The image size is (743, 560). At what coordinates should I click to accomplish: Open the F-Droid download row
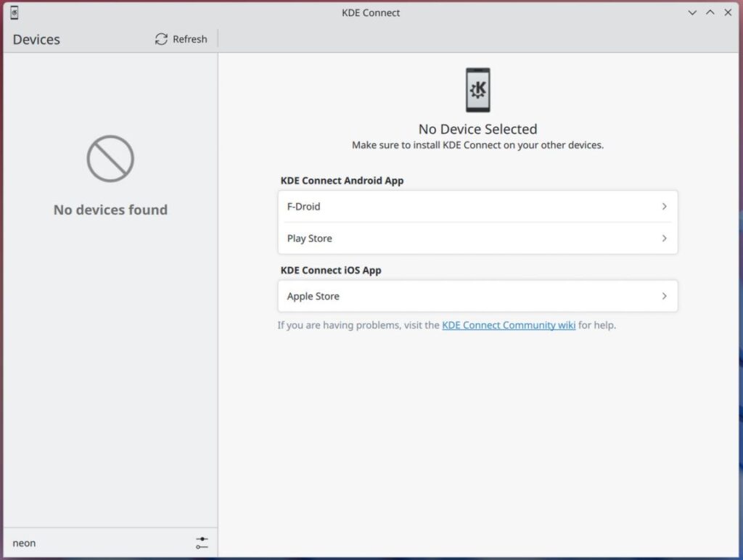tap(477, 207)
